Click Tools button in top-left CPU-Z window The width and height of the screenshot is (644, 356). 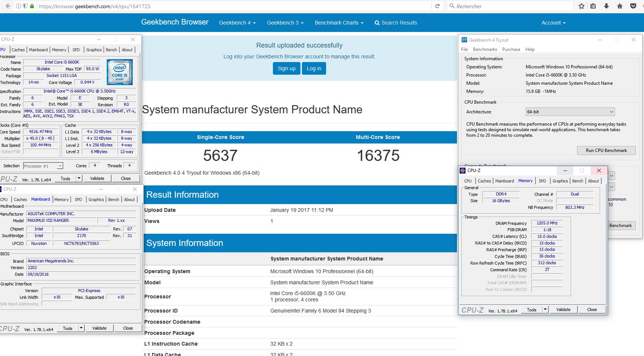click(x=65, y=178)
